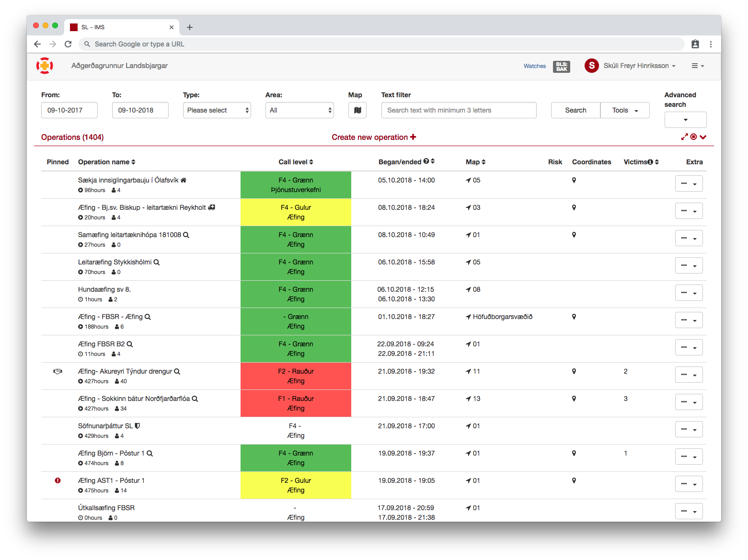Screen dimensions: 748x560
Task: Click the To date field
Action: [x=140, y=110]
